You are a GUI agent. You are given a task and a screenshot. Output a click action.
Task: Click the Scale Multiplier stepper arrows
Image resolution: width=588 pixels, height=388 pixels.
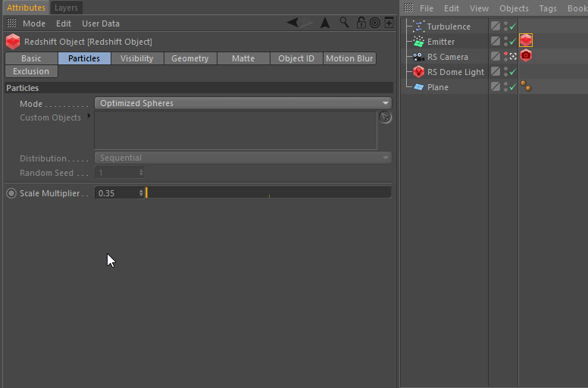point(141,193)
